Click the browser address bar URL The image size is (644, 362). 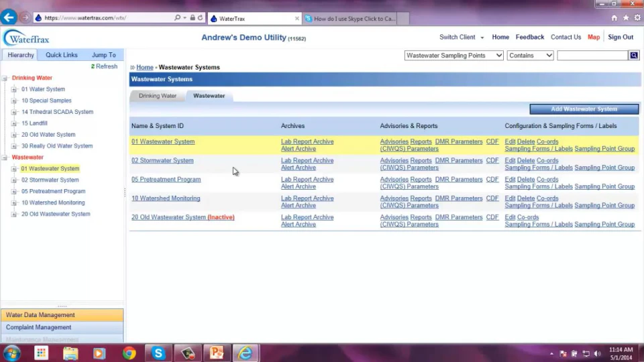pos(85,17)
